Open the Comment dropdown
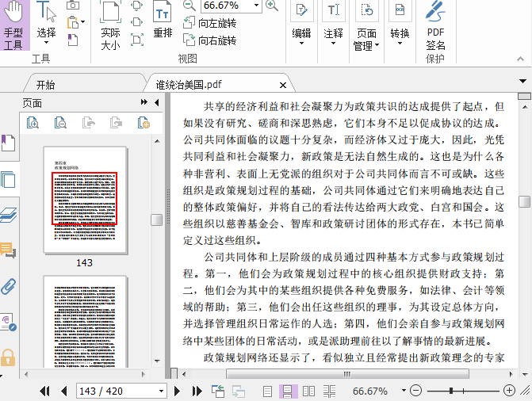Viewport: 532px width, 401px height. (x=333, y=24)
